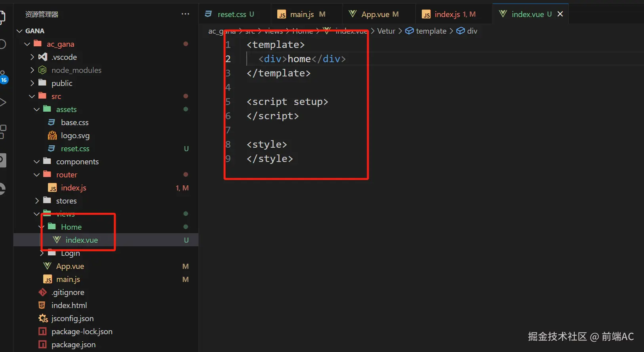Click the SVG icon next to logo.svg
This screenshot has width=644, height=352.
tap(52, 136)
